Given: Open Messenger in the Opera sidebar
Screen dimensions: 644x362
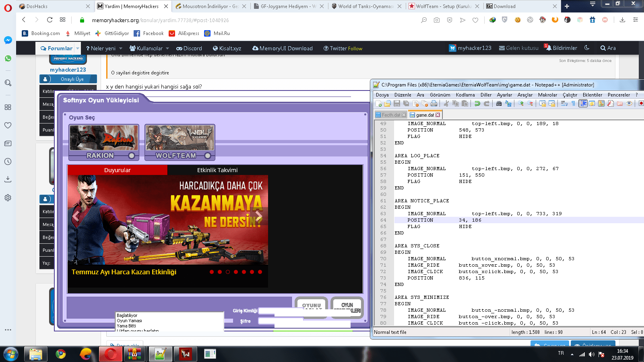Looking at the screenshot, I should 8,40.
